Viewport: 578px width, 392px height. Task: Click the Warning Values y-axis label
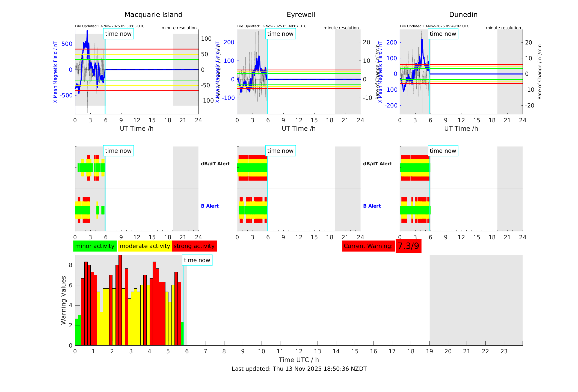63,300
